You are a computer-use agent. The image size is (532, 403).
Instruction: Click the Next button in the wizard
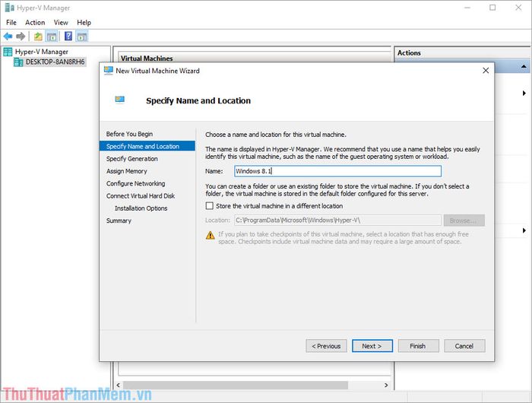point(372,346)
